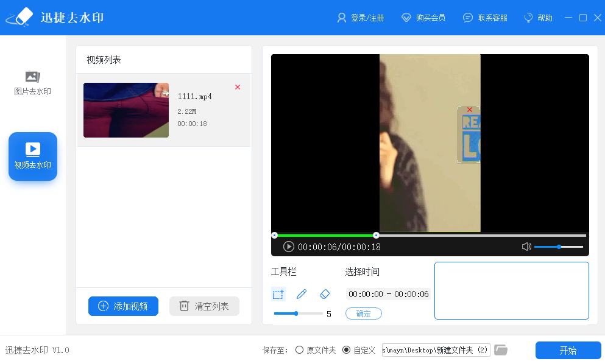The image size is (605, 364).
Task: Delete the watermark selection box with red X
Action: click(470, 110)
